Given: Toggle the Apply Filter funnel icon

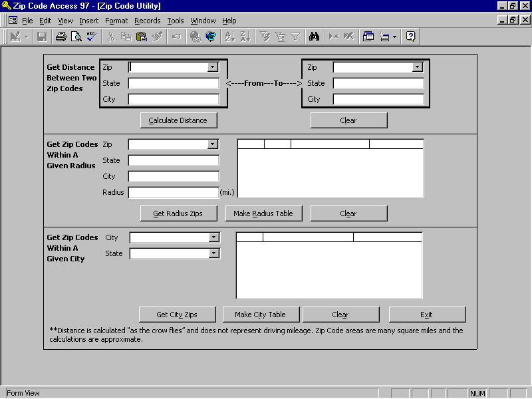Looking at the screenshot, I should [x=295, y=37].
